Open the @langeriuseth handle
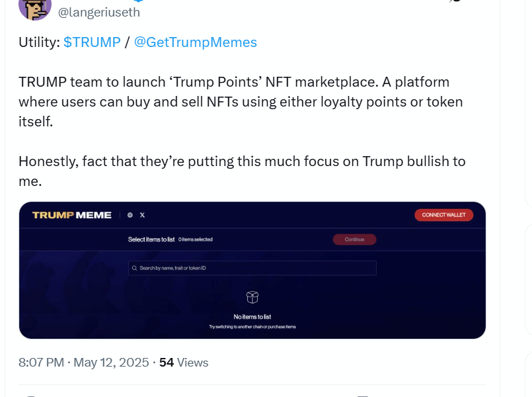 tap(98, 12)
